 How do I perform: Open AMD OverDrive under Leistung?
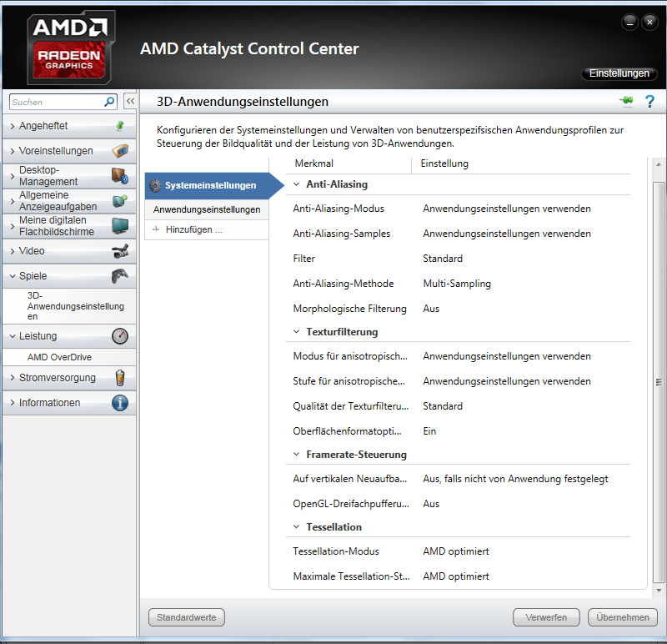59,357
